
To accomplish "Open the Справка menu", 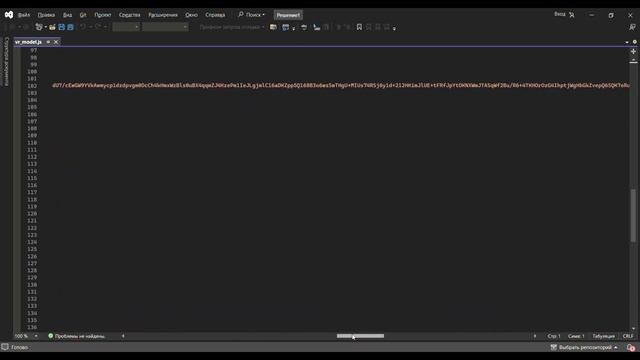I will click(x=215, y=15).
